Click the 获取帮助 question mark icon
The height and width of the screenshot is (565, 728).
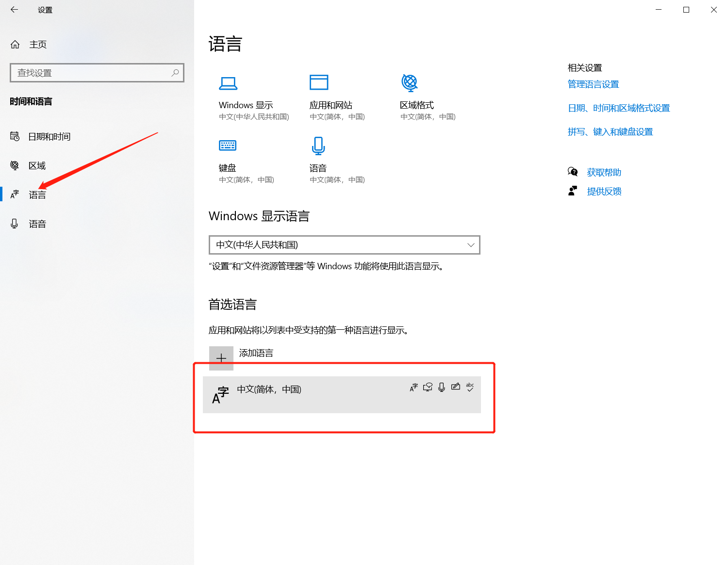pyautogui.click(x=573, y=172)
